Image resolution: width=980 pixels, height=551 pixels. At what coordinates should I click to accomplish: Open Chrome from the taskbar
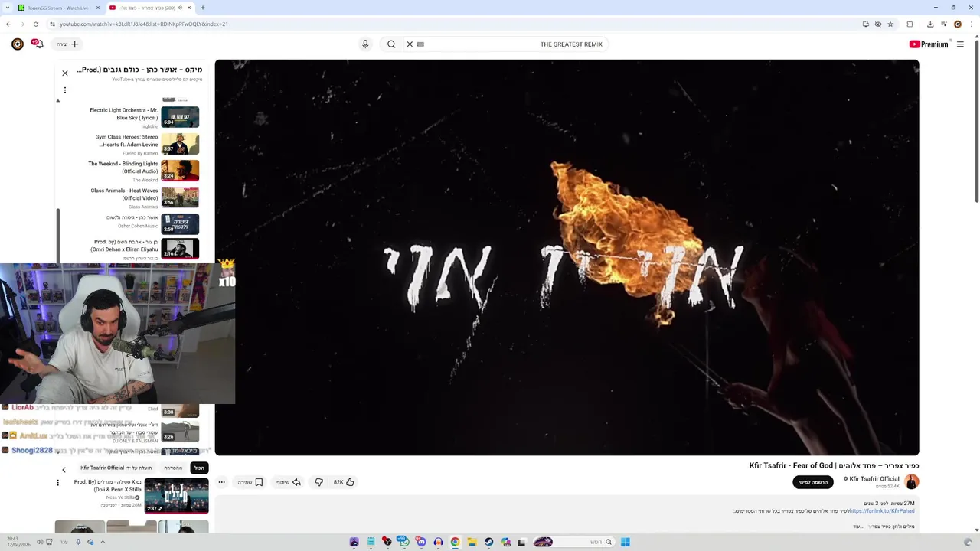tap(455, 542)
